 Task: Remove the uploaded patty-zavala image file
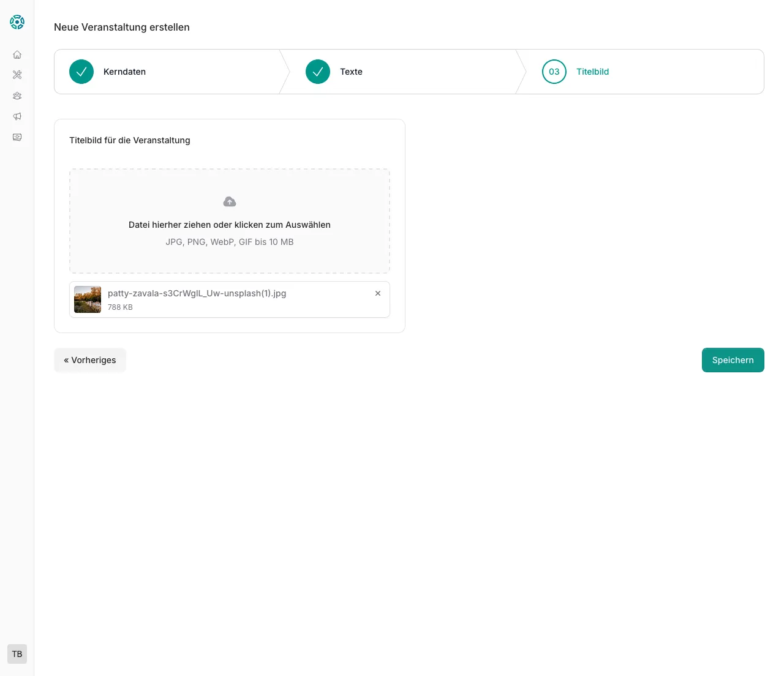[378, 293]
